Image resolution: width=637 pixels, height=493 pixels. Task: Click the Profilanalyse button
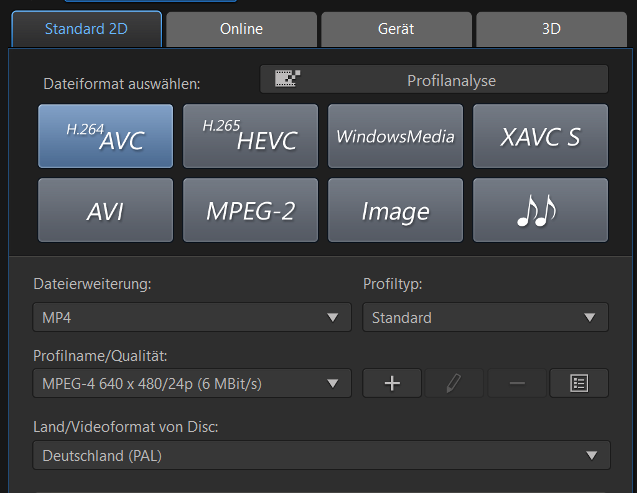pos(434,79)
